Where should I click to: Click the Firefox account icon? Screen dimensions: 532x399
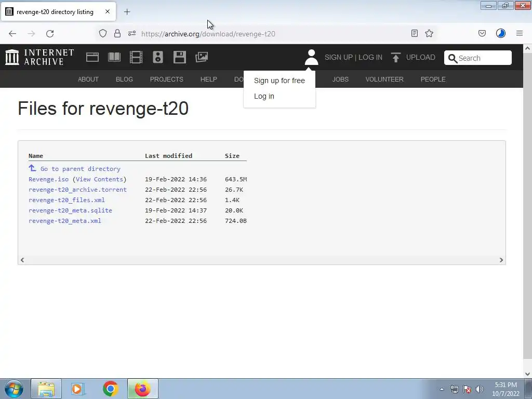tap(501, 33)
